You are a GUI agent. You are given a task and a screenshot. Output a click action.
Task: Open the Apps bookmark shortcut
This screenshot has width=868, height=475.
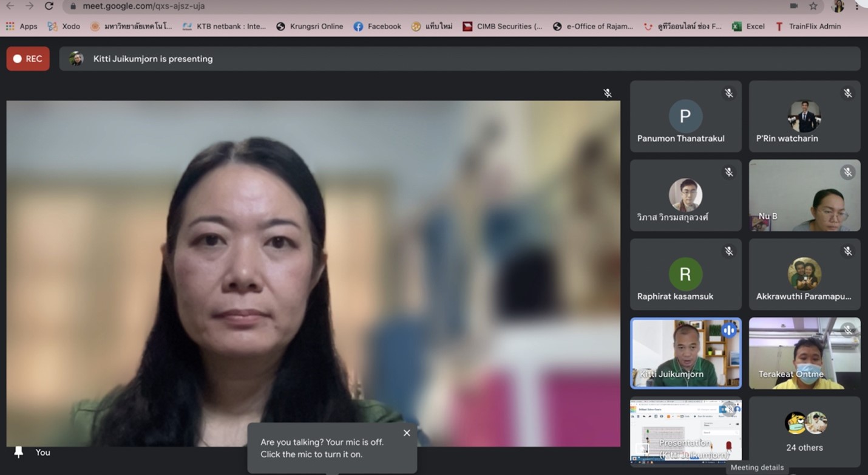pos(21,26)
